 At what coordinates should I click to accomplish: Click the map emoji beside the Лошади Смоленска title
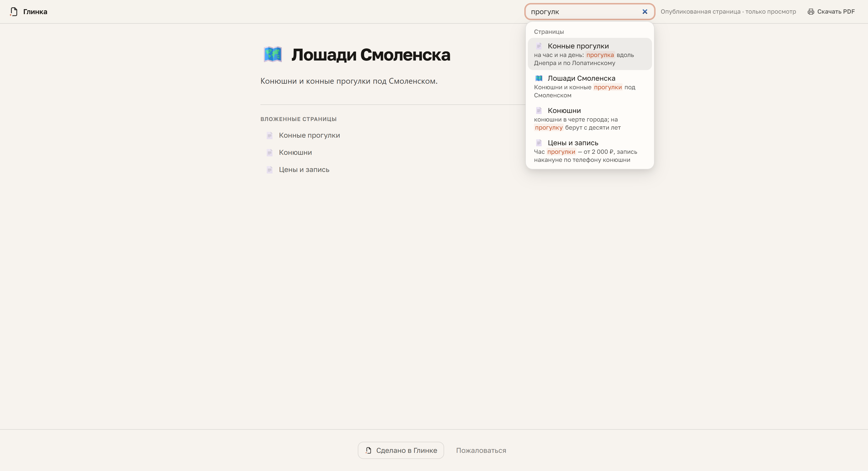(273, 54)
